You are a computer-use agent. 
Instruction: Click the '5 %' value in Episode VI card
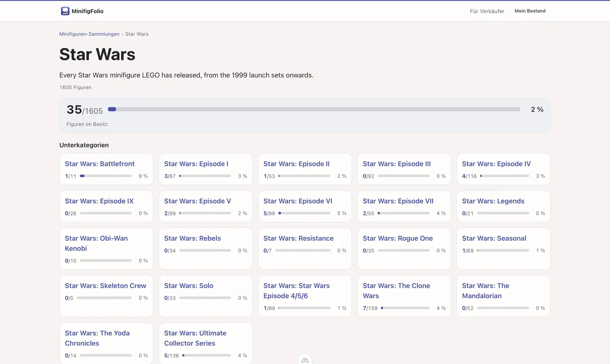coord(342,213)
